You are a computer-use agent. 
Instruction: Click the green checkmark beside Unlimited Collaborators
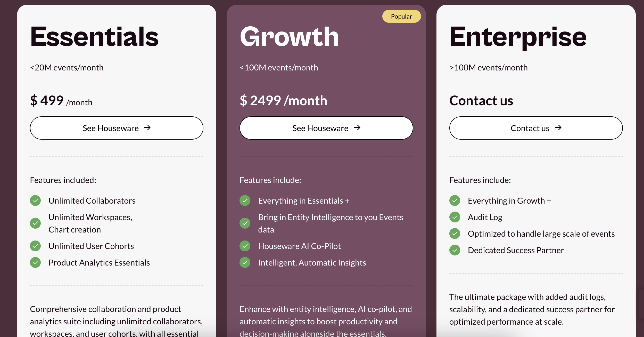[x=35, y=200]
